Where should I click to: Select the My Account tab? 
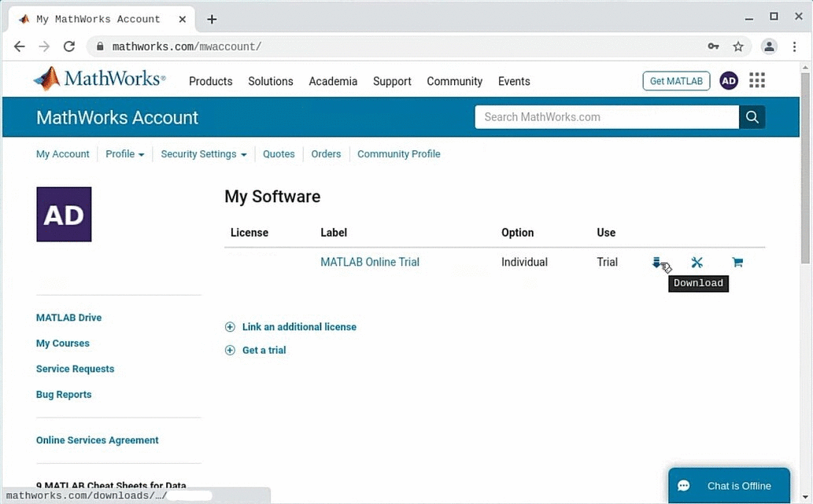[63, 154]
